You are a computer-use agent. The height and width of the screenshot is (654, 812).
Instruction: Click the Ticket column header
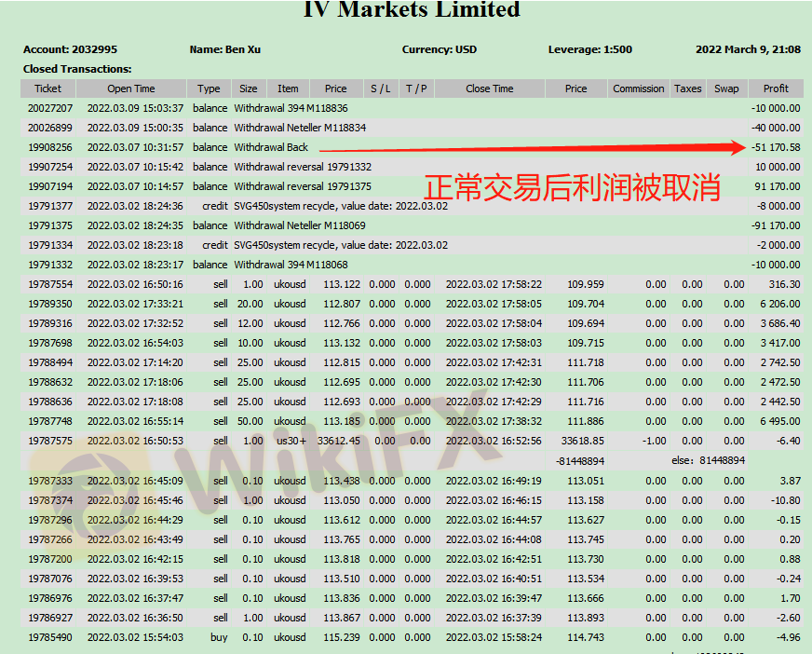pos(47,89)
